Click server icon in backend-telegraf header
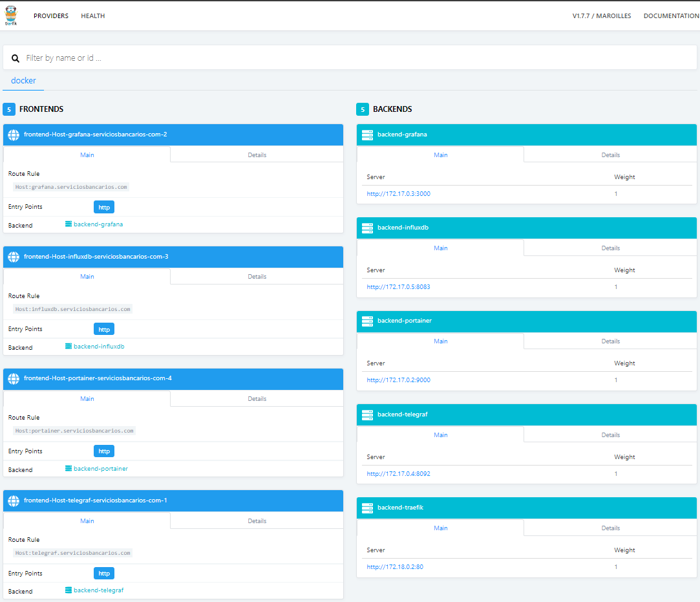 click(x=367, y=415)
